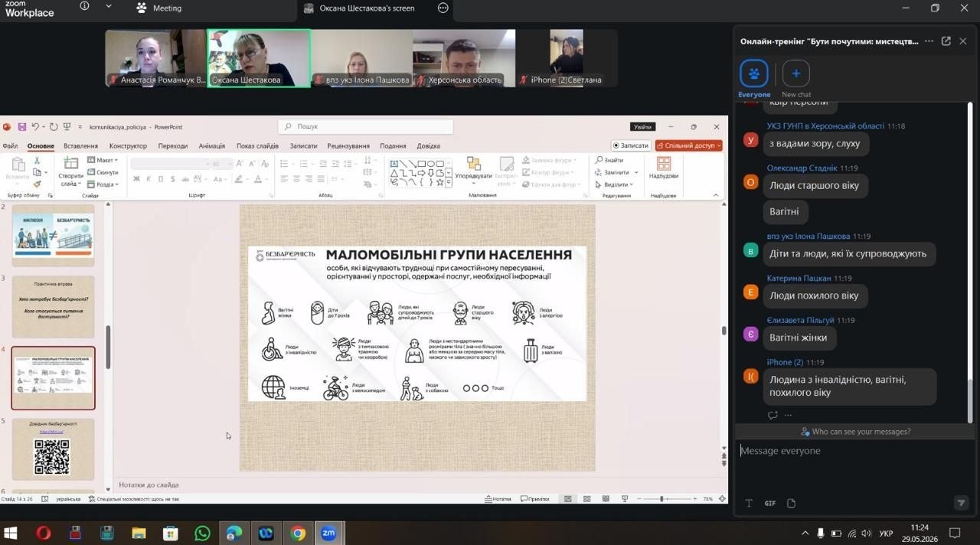The width and height of the screenshot is (980, 545).
Task: Open Google Chrome from Windows taskbar
Action: click(298, 534)
